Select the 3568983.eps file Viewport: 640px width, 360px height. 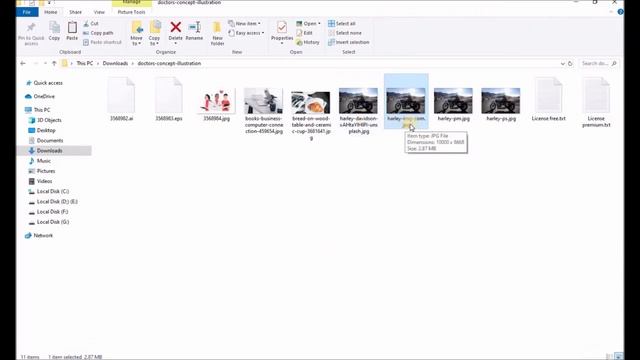(x=169, y=99)
